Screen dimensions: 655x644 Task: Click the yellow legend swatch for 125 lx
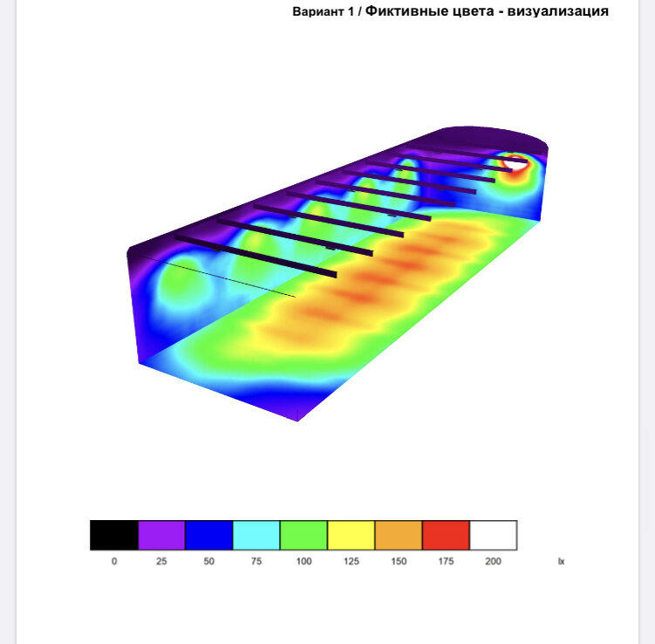click(x=351, y=535)
